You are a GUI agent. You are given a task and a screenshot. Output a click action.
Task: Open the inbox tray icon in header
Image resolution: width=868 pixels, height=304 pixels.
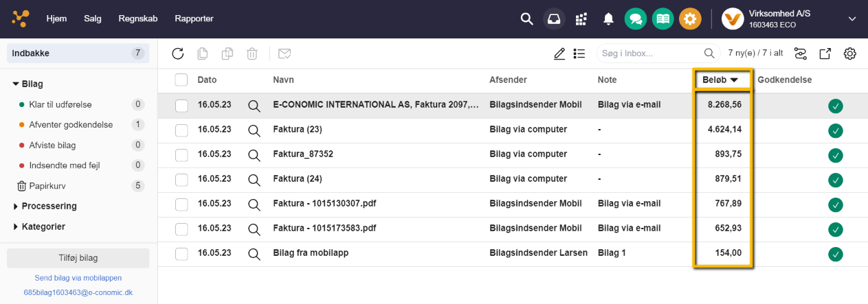[x=554, y=19]
